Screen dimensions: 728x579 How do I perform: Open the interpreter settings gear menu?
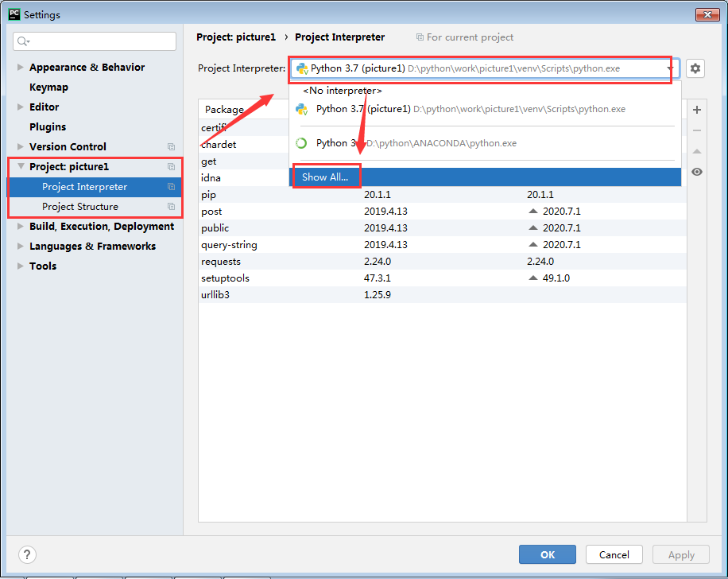coord(695,68)
